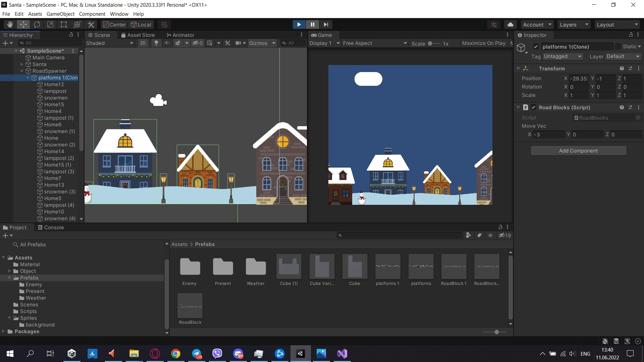Select the Move tool in the toolbar
Screen dimensions: 644x362
click(23, 24)
